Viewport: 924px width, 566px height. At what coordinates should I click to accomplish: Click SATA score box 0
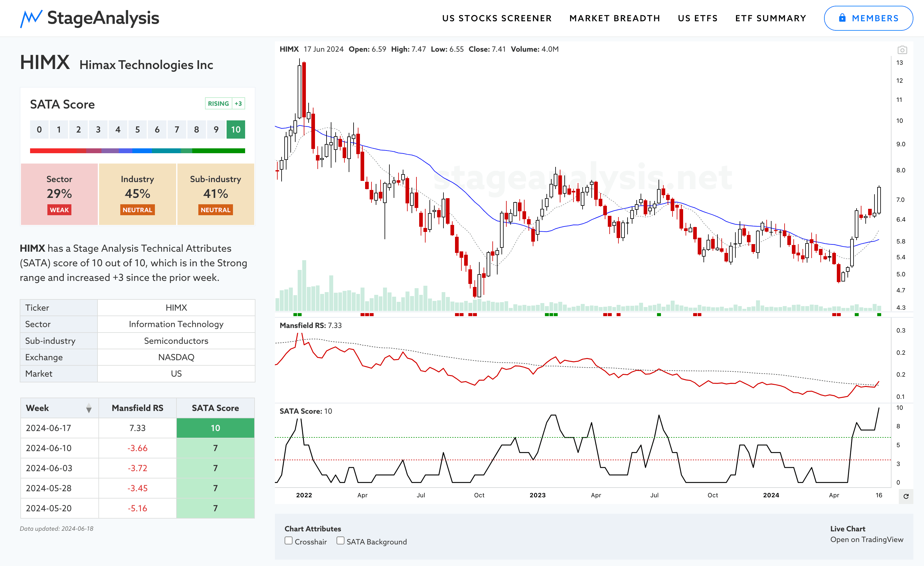[x=39, y=129]
